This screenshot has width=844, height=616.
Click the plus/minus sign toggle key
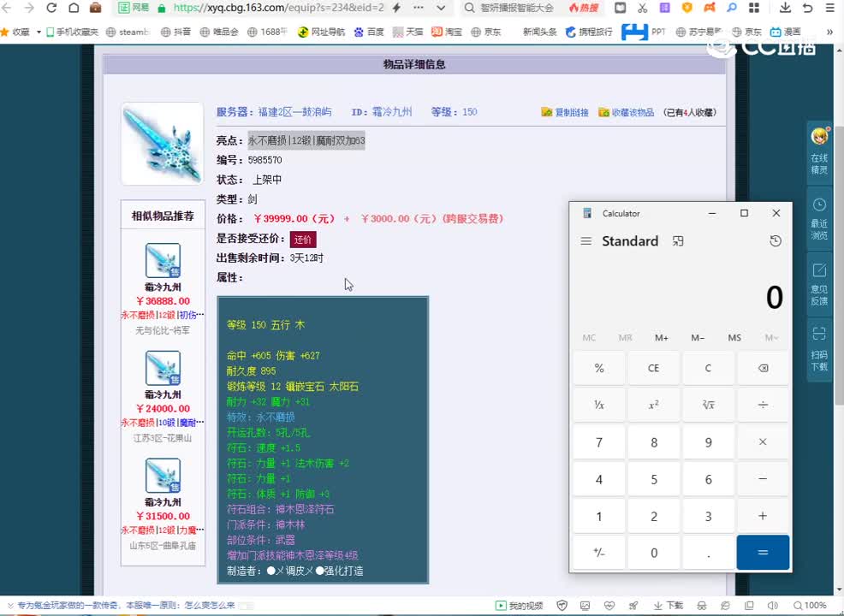[x=599, y=553]
